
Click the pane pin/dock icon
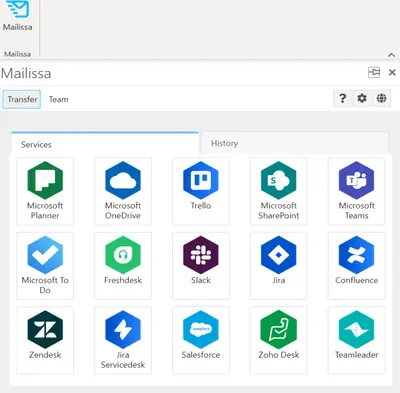click(374, 72)
